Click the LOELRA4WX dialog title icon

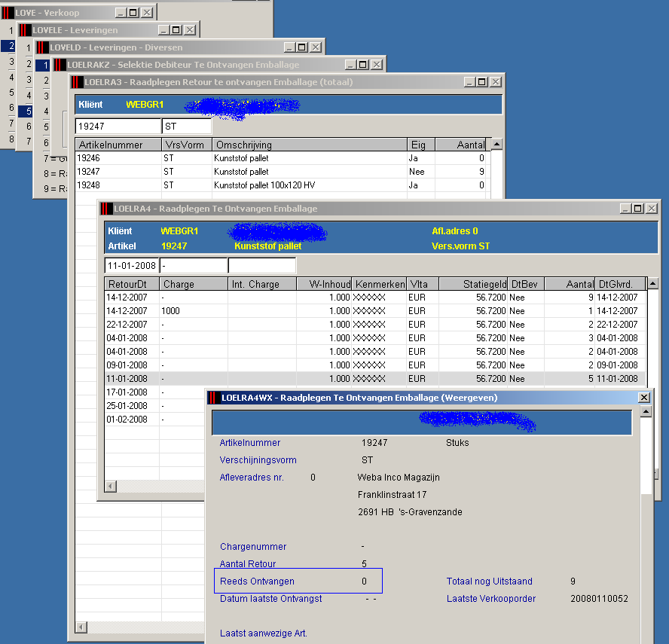click(x=214, y=398)
